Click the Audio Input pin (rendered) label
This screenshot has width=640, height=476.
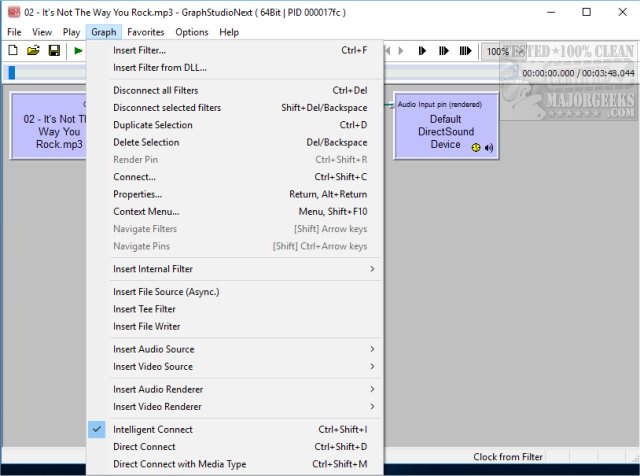click(x=440, y=105)
